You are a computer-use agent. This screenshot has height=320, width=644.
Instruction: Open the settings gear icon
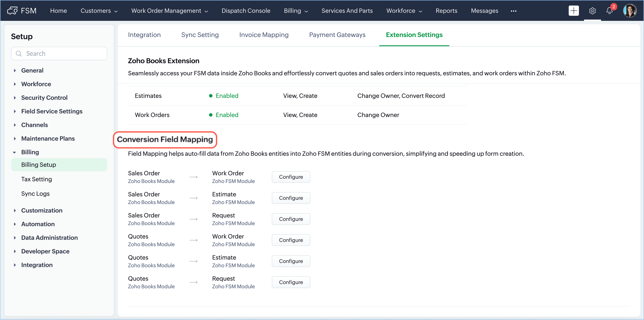[x=592, y=11]
